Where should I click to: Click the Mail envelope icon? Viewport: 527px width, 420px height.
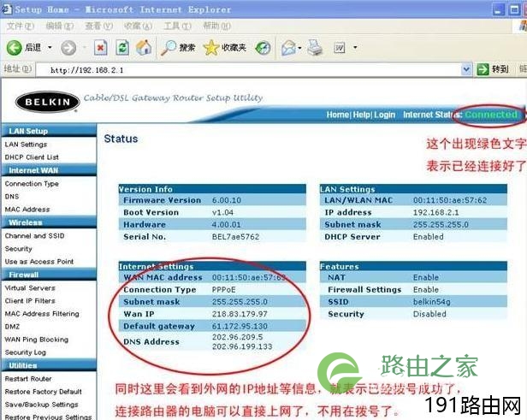[x=288, y=48]
